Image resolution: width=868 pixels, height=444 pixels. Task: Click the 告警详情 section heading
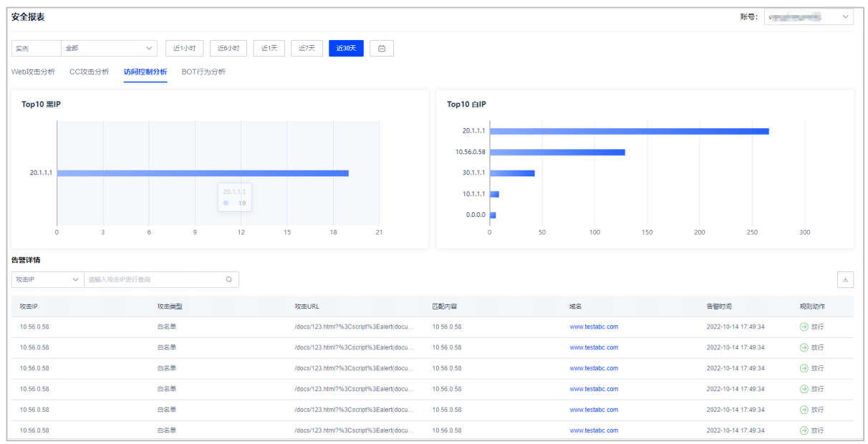click(26, 259)
